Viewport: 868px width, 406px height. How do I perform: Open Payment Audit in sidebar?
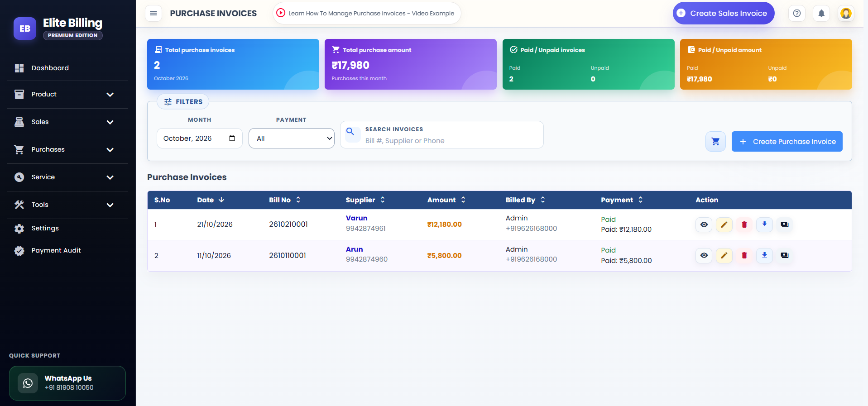tap(67, 250)
